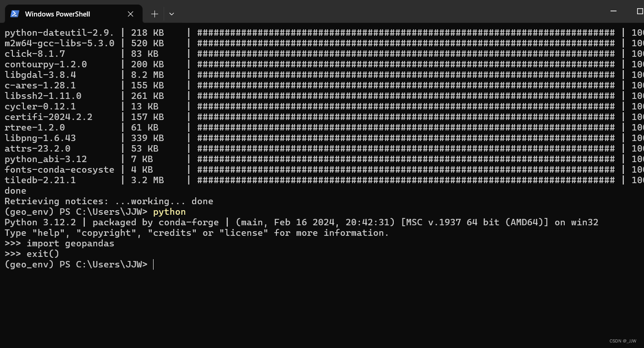
Task: Click the 8.2 MB size value
Action: (x=148, y=75)
